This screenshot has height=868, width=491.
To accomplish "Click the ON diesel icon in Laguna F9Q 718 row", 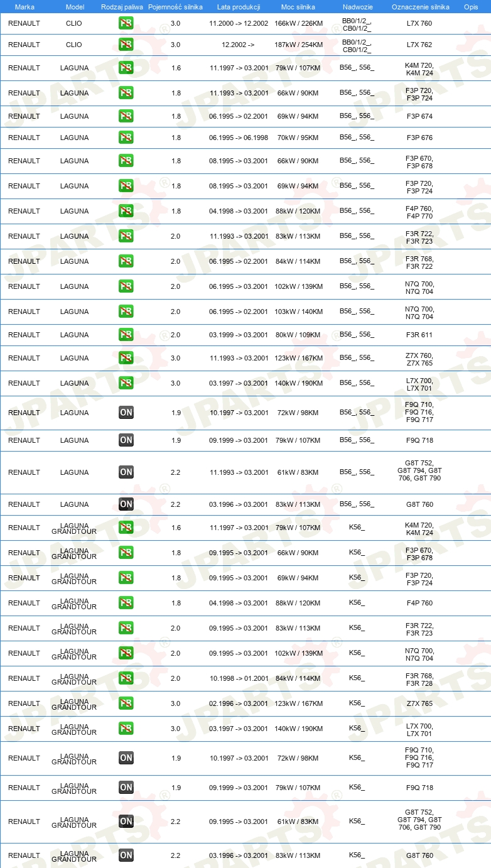I will [x=126, y=440].
